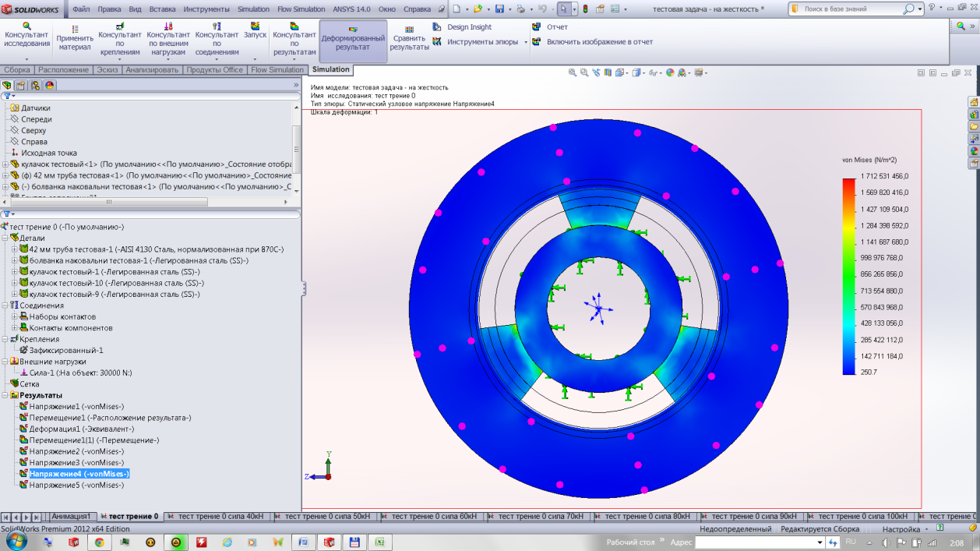Open Сравнить результаты tool
The width and height of the screenshot is (980, 551).
(409, 38)
